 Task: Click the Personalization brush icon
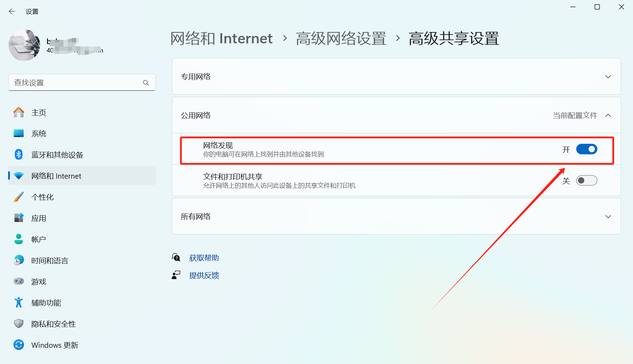[x=19, y=197]
